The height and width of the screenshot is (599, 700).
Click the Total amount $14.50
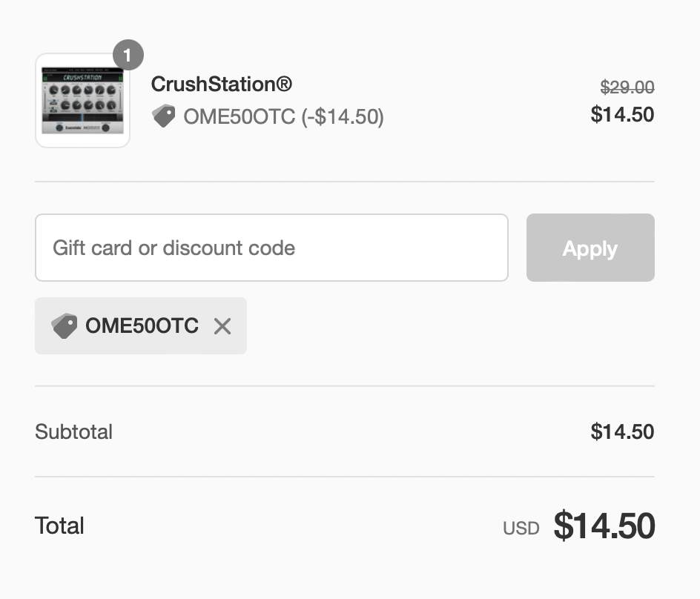click(x=604, y=526)
